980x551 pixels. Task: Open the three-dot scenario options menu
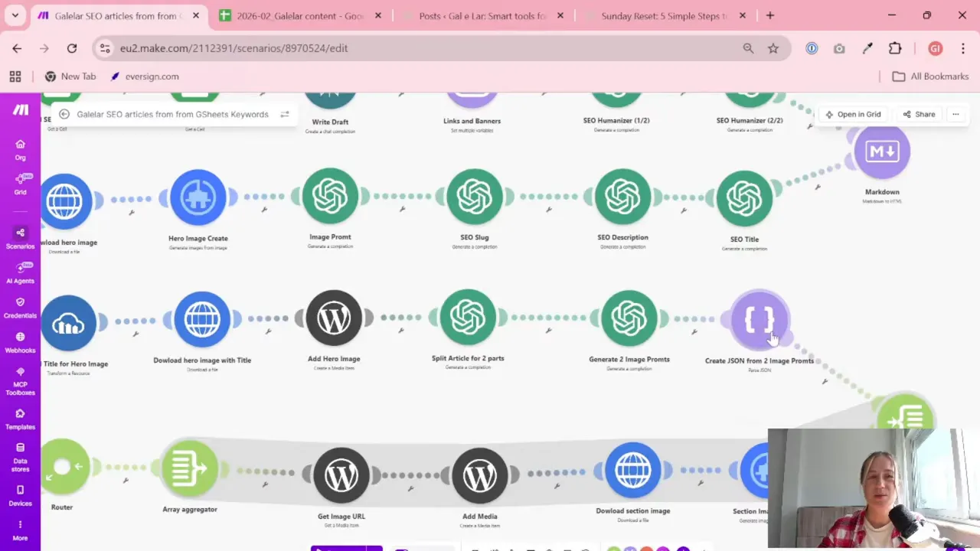point(955,114)
